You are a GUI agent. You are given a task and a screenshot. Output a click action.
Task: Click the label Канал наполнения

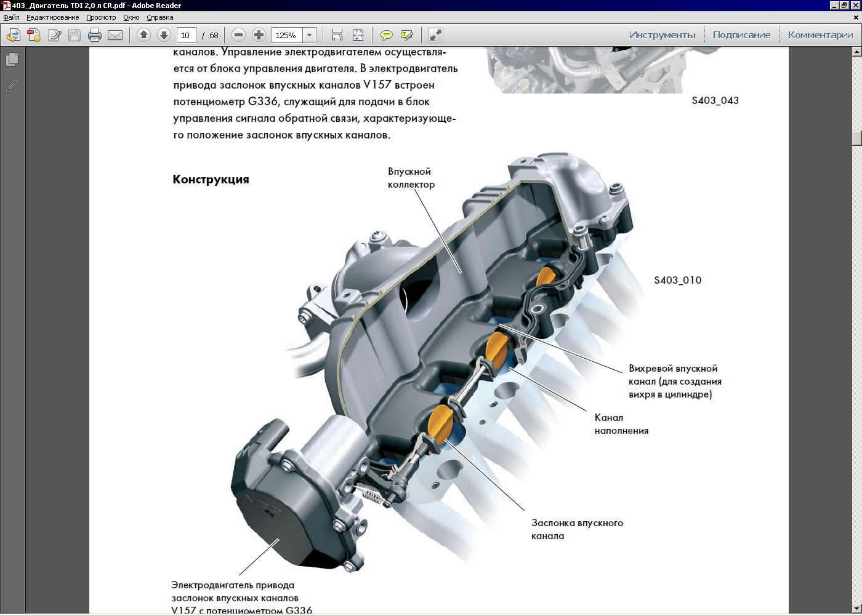click(621, 424)
